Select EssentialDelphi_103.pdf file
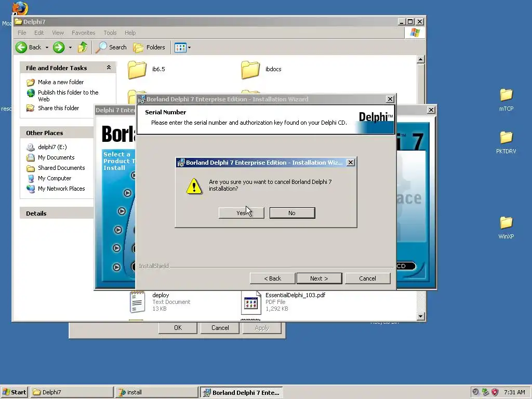 283,302
